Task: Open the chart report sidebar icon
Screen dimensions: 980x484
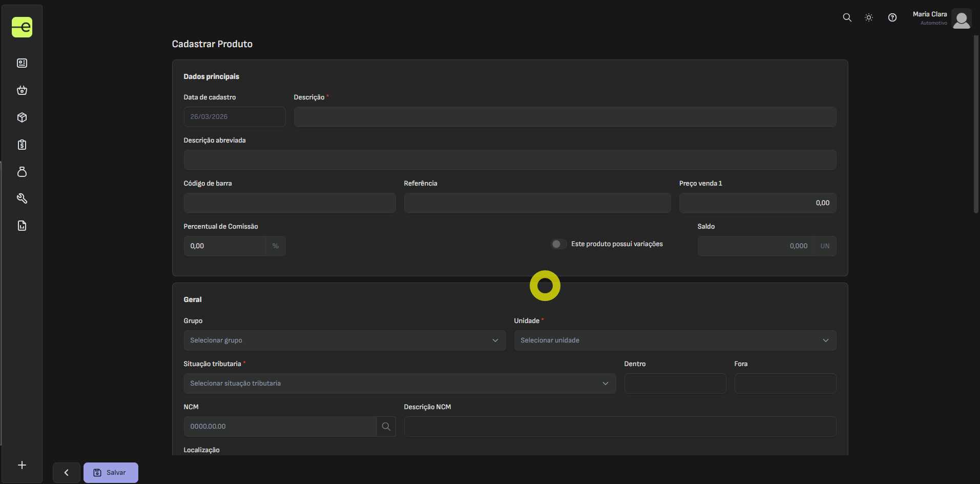Action: [22, 226]
